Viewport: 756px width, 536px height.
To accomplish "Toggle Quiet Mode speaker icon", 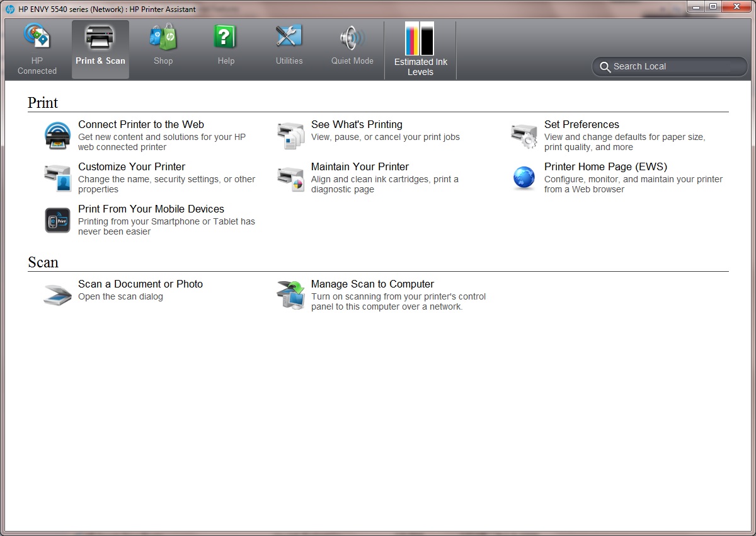I will tap(352, 38).
